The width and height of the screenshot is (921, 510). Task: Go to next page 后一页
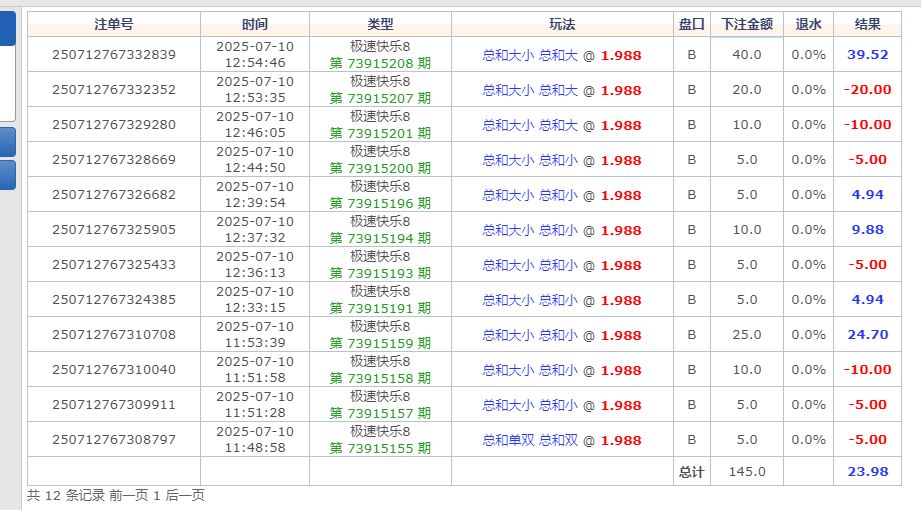184,495
